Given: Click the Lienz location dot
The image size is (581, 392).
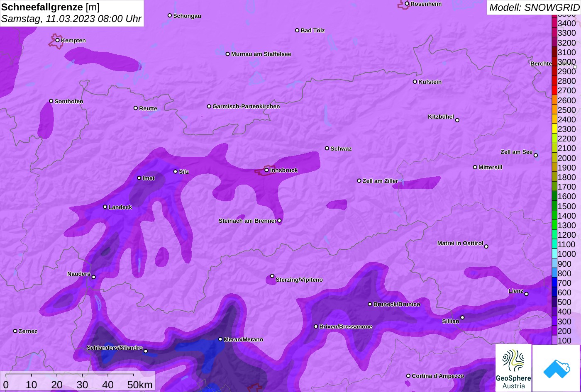Looking at the screenshot, I should (526, 294).
